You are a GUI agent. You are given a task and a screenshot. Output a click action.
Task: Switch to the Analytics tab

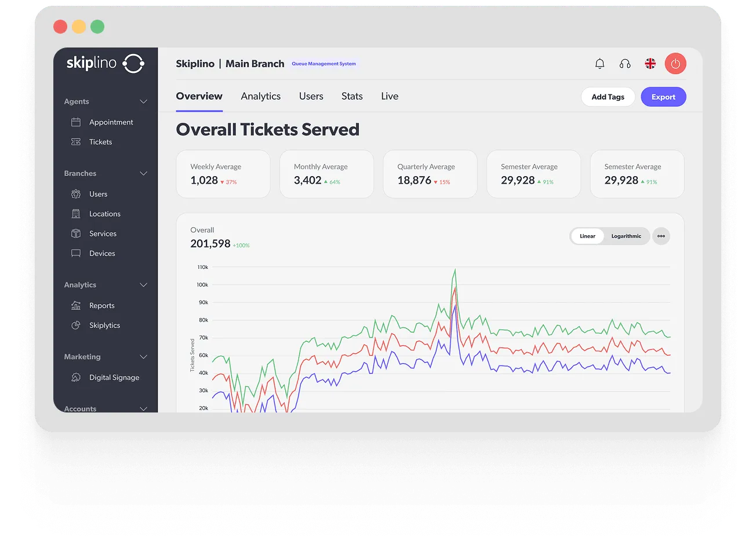pos(261,96)
